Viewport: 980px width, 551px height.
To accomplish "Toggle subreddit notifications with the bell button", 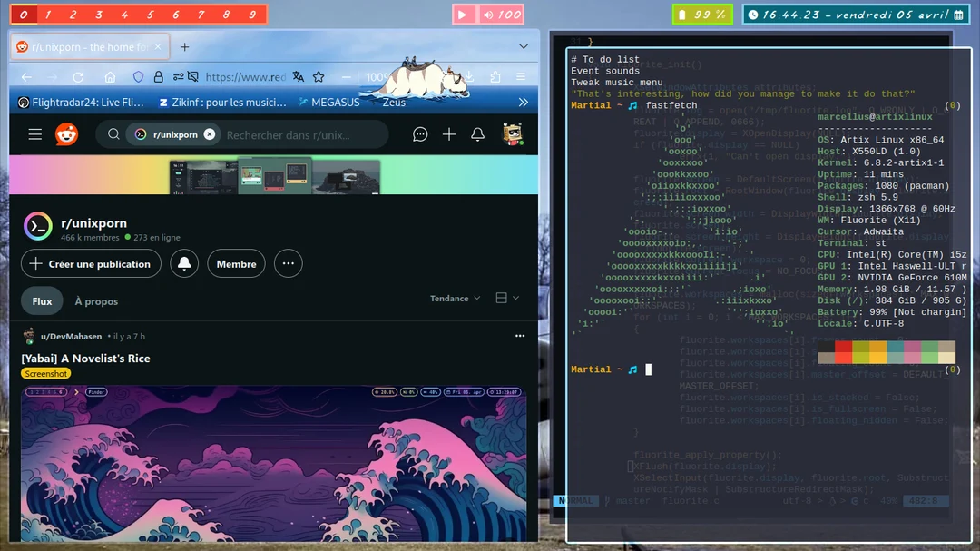I will click(182, 264).
